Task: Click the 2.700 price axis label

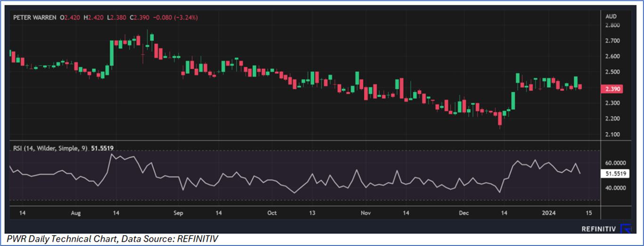Action: pos(613,41)
